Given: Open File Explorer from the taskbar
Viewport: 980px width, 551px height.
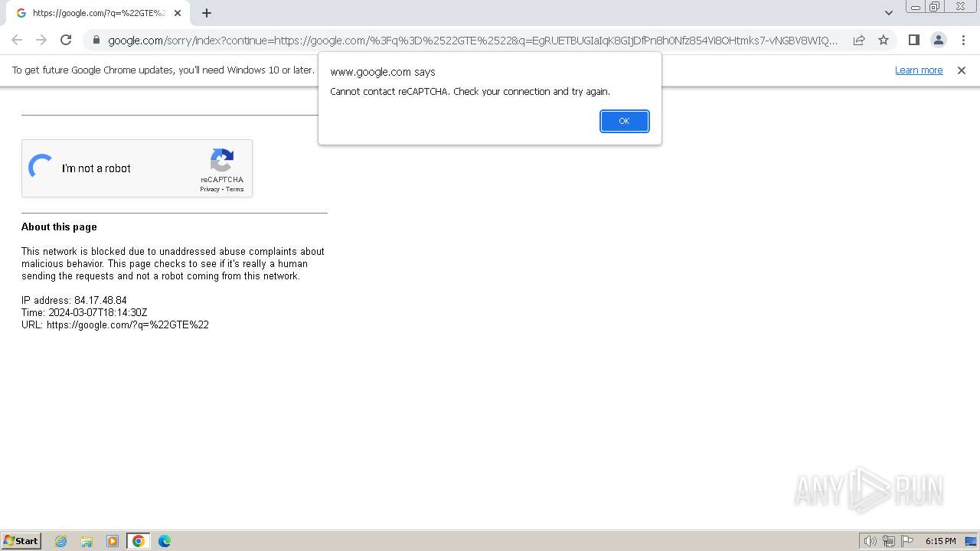Looking at the screenshot, I should click(x=87, y=541).
